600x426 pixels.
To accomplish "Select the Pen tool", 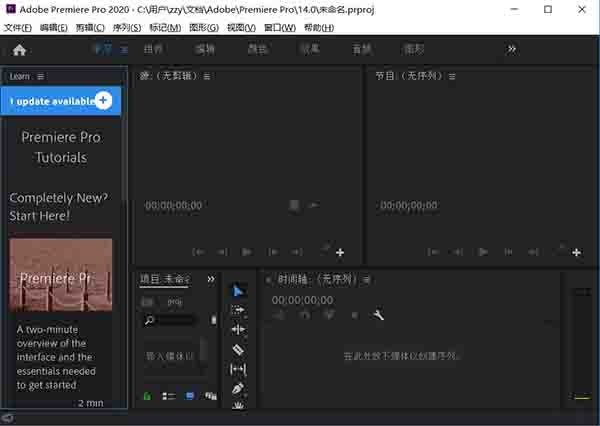I will 238,387.
